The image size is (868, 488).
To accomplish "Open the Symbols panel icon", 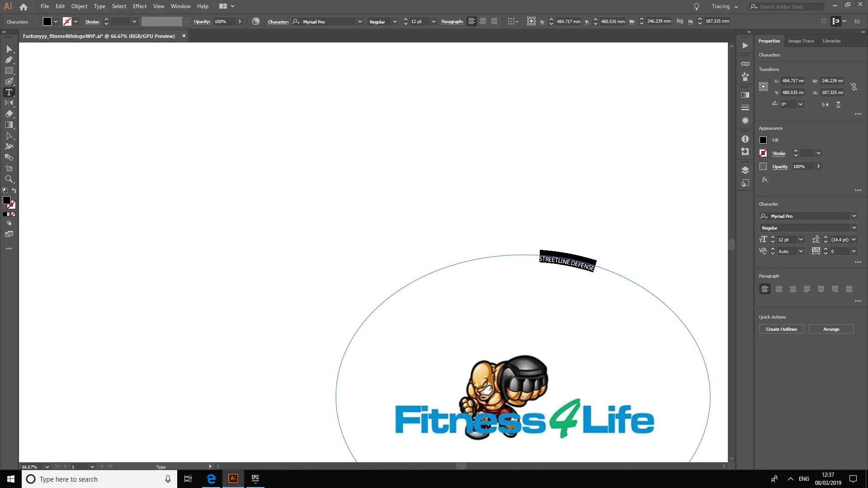I will click(745, 77).
